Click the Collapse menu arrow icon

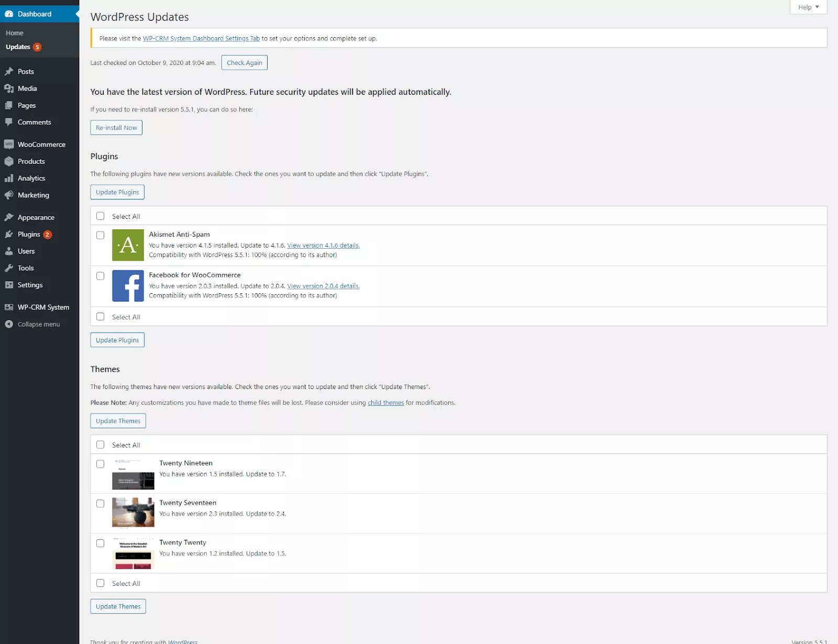[9, 324]
